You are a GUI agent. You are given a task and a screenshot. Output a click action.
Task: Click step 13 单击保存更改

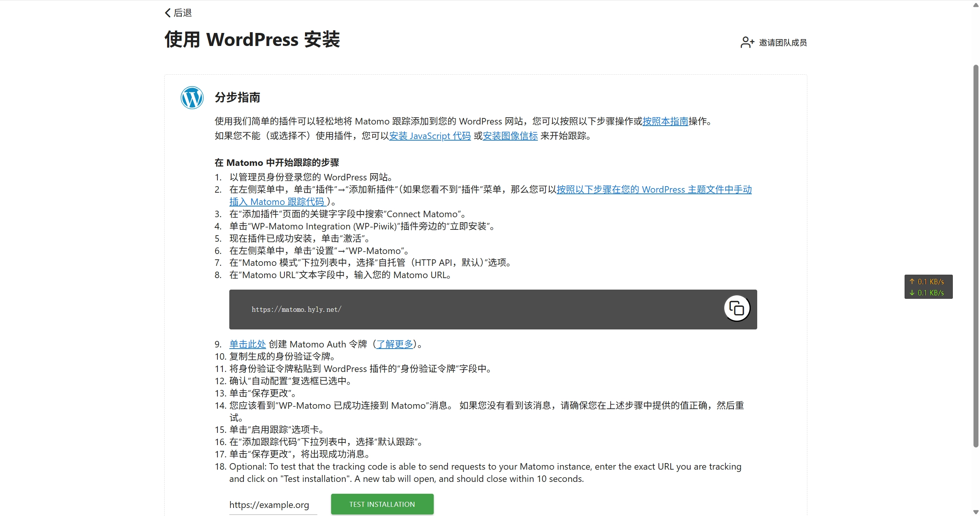tap(263, 393)
